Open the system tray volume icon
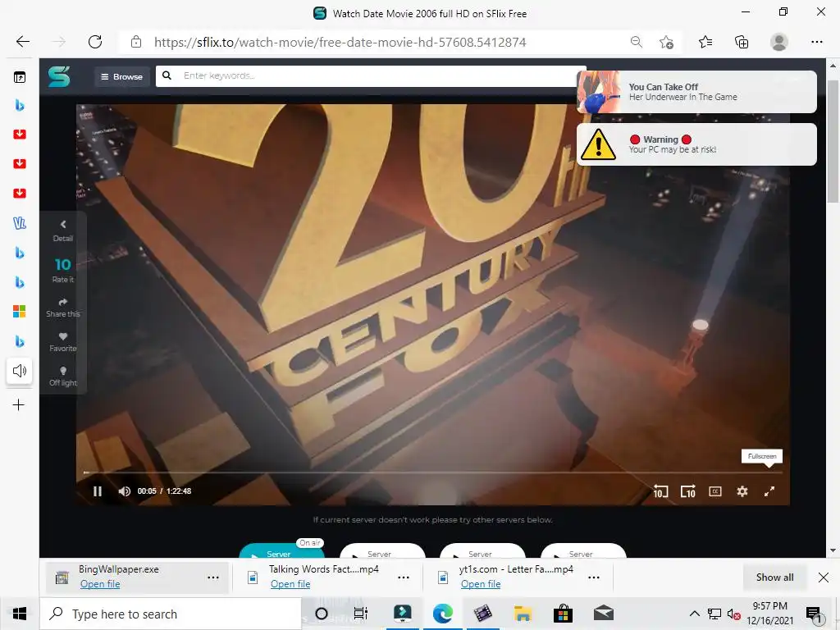The image size is (840, 630). click(x=733, y=614)
